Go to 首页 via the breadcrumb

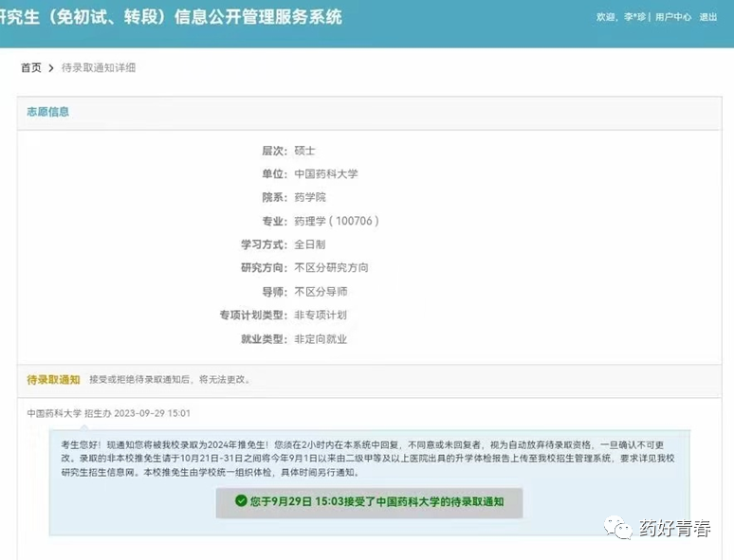click(31, 68)
